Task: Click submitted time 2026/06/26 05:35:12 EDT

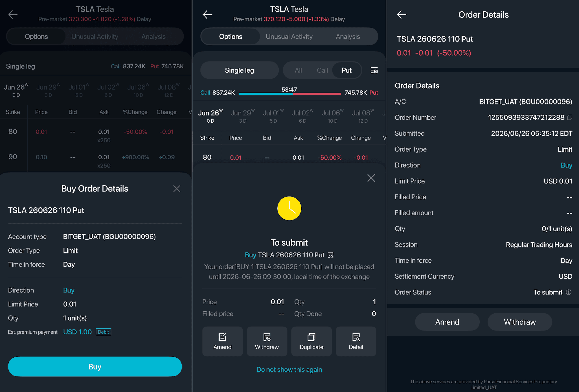Action: click(x=532, y=133)
